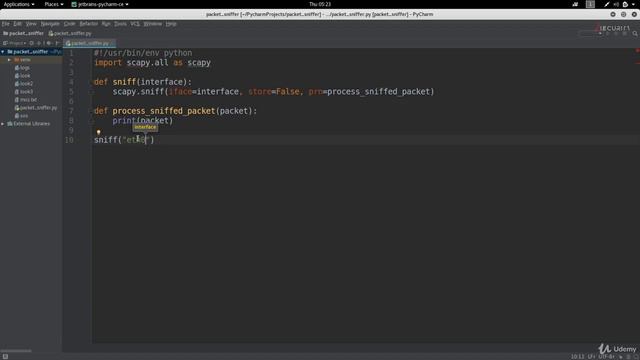Place the cursor on line 1 shebang text
The image size is (640, 360).
[142, 53]
